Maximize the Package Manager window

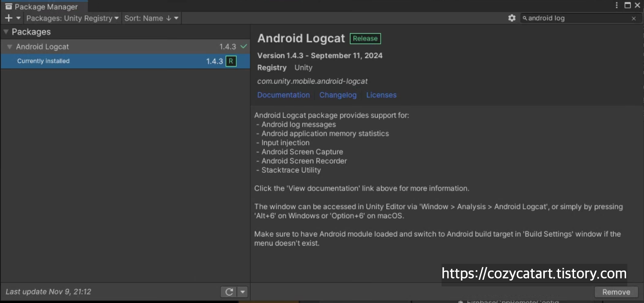pyautogui.click(x=627, y=5)
